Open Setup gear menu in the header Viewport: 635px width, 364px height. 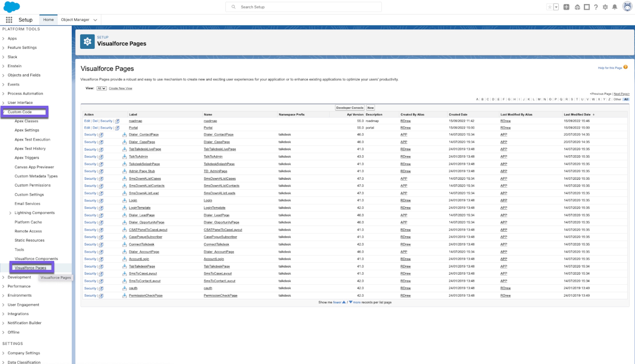[605, 7]
